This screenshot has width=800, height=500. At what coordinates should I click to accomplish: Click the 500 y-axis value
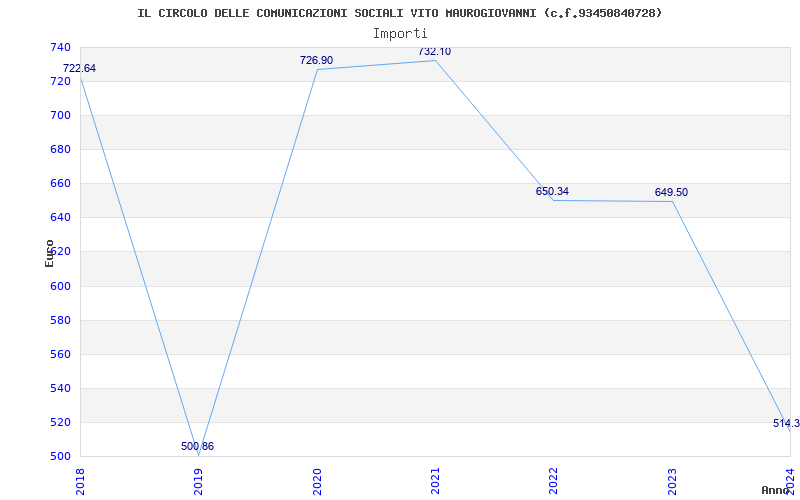point(60,457)
